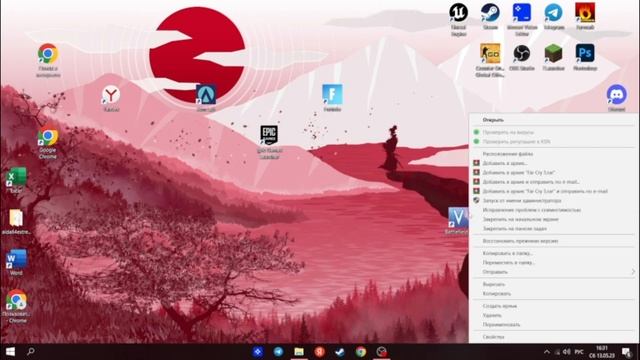Select the Counter-Strike Global Offensive shortcut
The width and height of the screenshot is (640, 360).
(490, 60)
